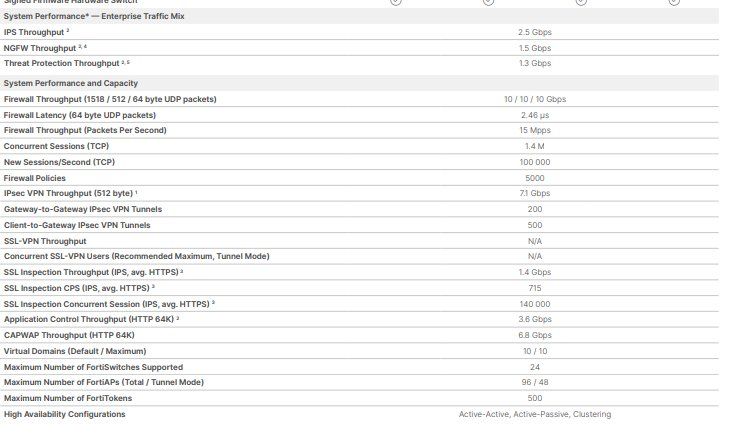Image resolution: width=738 pixels, height=433 pixels.
Task: Click SSL Inspection Concurrent Session label
Action: point(107,304)
